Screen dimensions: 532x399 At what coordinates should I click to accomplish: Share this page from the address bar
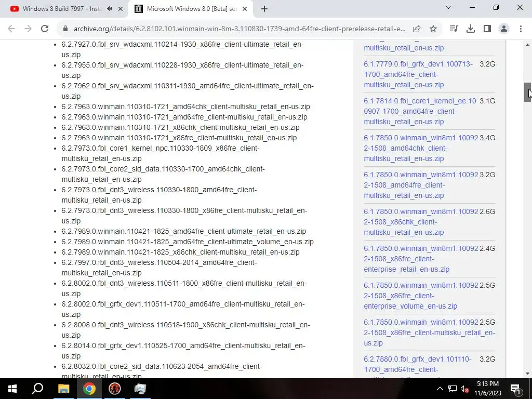click(417, 29)
